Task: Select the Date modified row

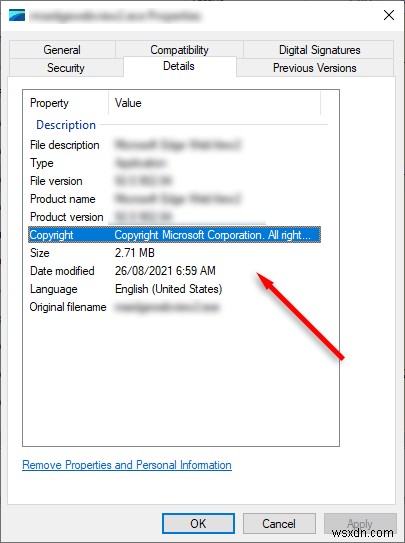Action: [x=174, y=271]
